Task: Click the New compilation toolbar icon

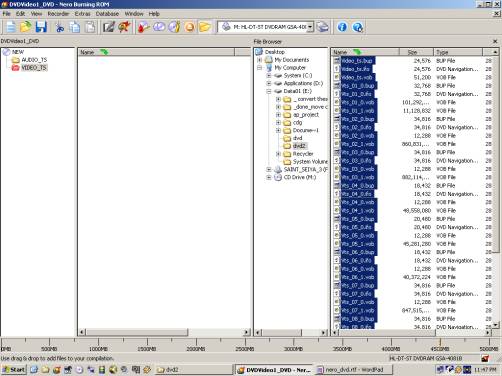Action: coord(11,27)
